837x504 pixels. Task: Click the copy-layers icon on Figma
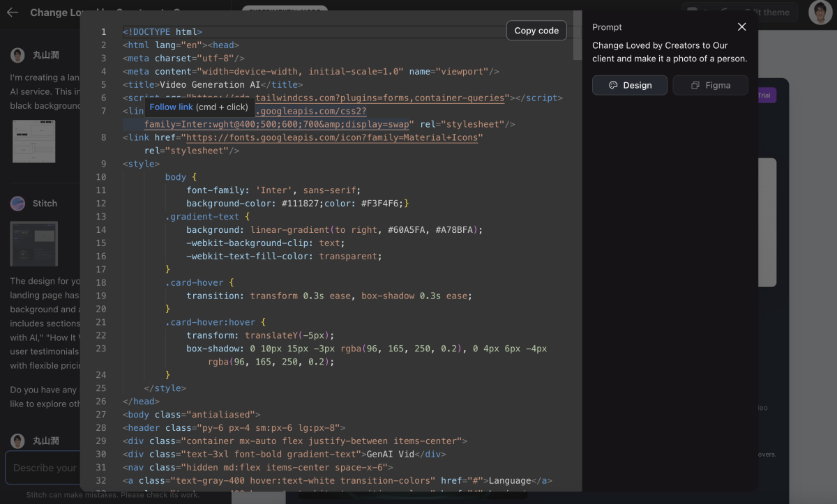click(695, 85)
